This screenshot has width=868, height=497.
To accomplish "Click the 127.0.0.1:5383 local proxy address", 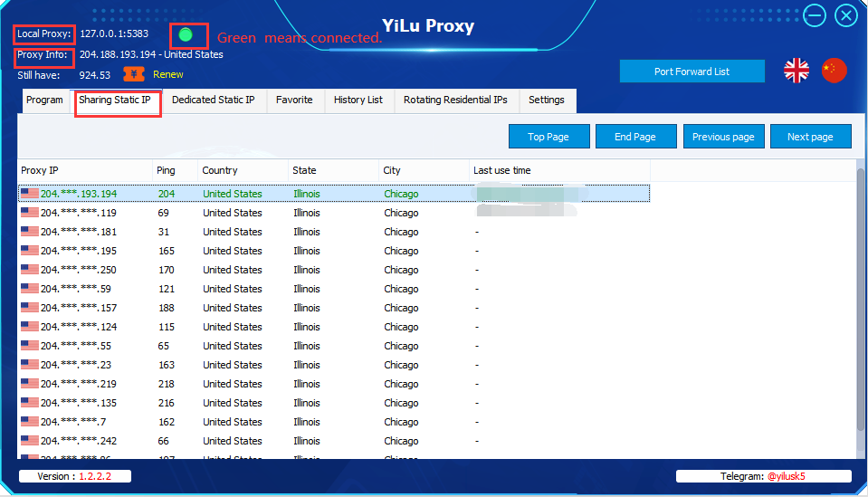I will [x=114, y=33].
